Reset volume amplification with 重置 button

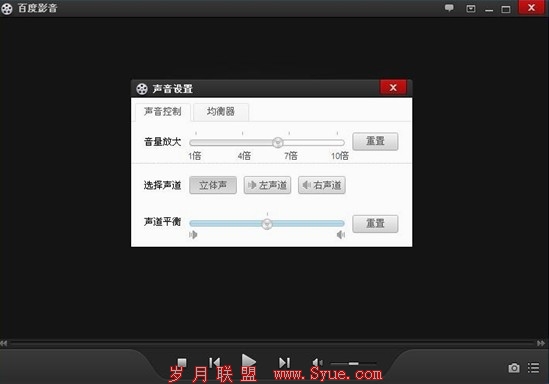pyautogui.click(x=375, y=141)
